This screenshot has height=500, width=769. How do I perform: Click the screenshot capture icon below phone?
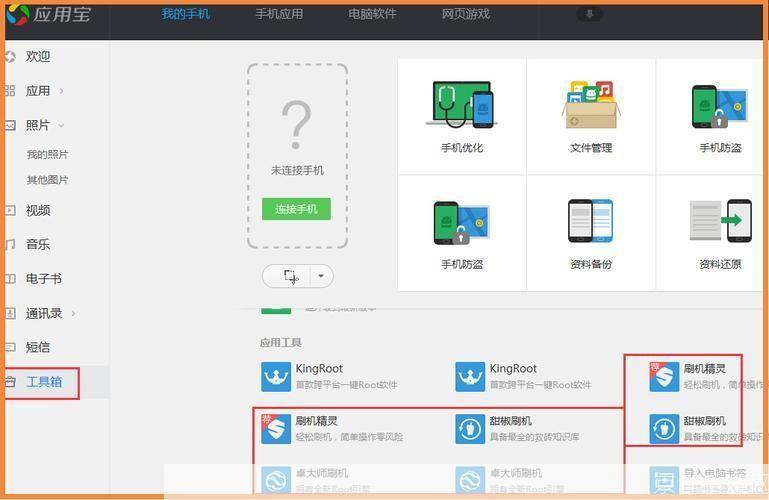pyautogui.click(x=290, y=276)
